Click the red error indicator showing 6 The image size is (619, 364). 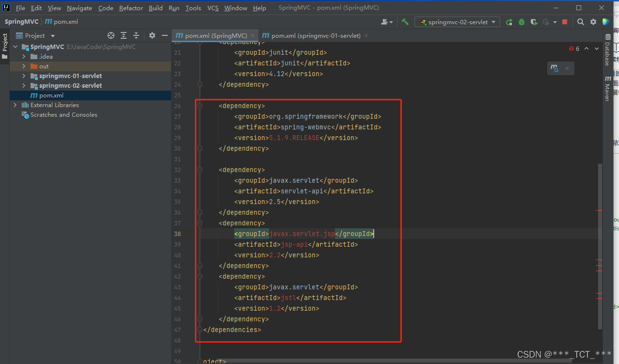tap(574, 48)
